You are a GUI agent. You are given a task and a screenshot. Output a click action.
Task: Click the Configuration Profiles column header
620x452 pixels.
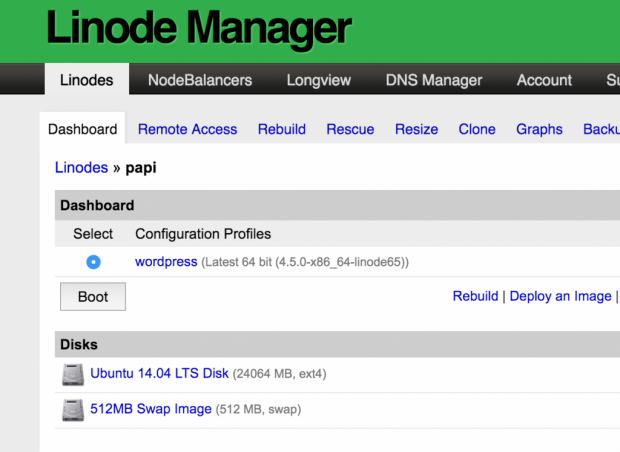click(x=203, y=234)
